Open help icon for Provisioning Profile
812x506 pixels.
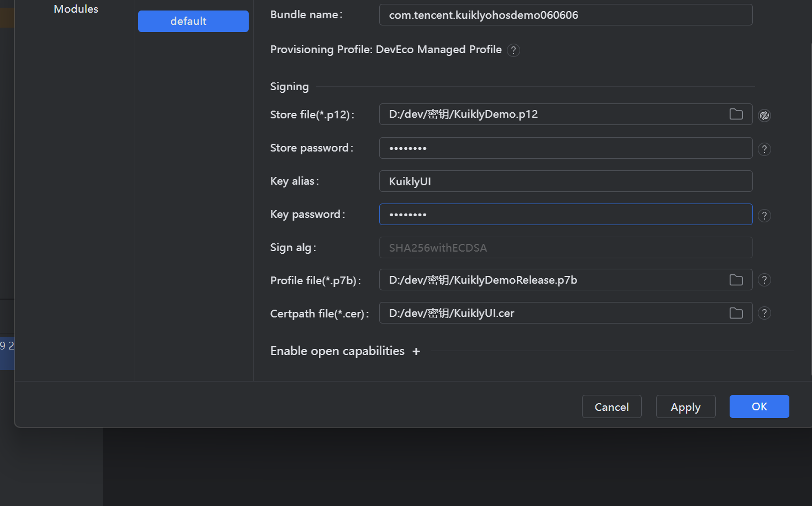(x=514, y=50)
